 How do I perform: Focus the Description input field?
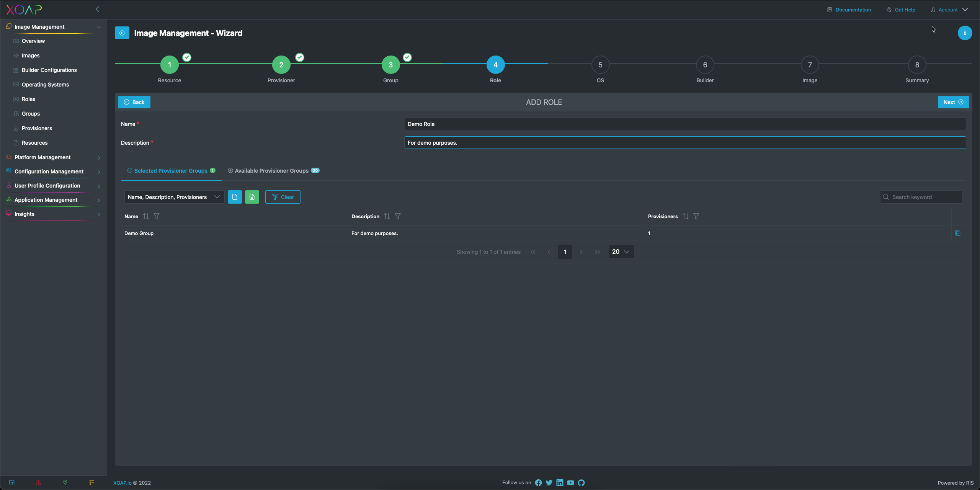pos(685,142)
